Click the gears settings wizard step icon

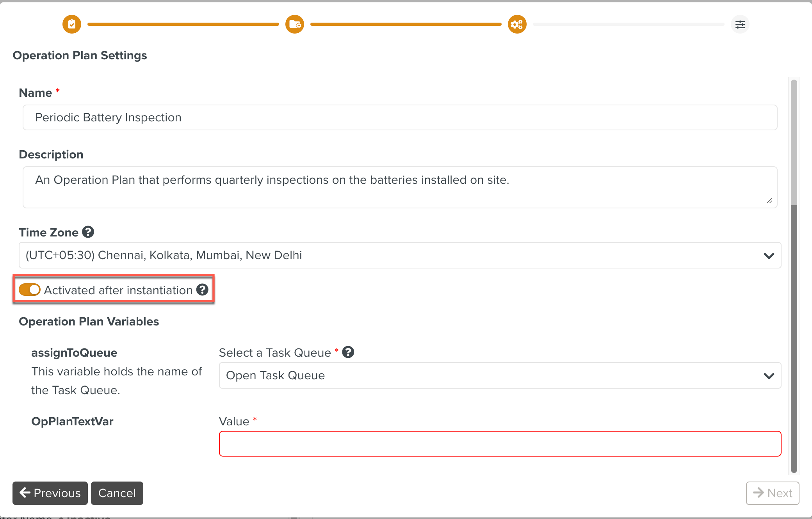click(517, 25)
